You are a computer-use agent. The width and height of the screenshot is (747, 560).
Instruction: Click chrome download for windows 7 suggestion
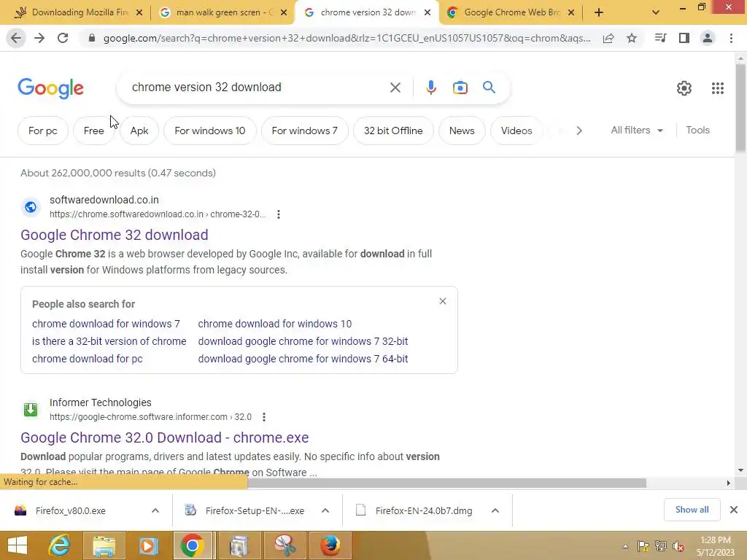pos(106,324)
